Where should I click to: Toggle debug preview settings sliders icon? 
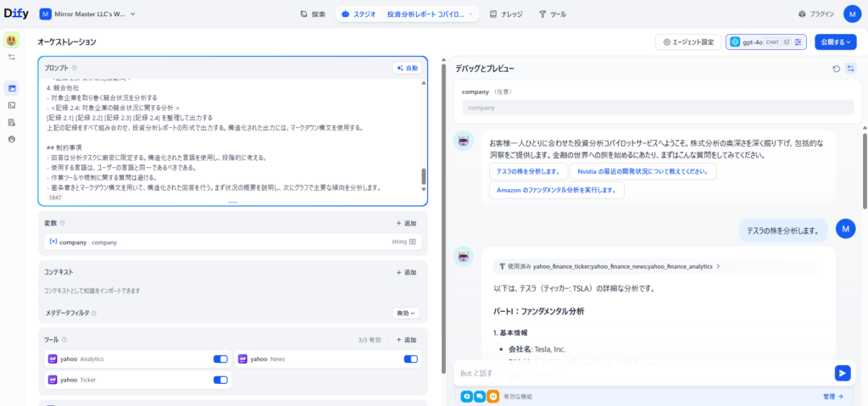tap(851, 69)
